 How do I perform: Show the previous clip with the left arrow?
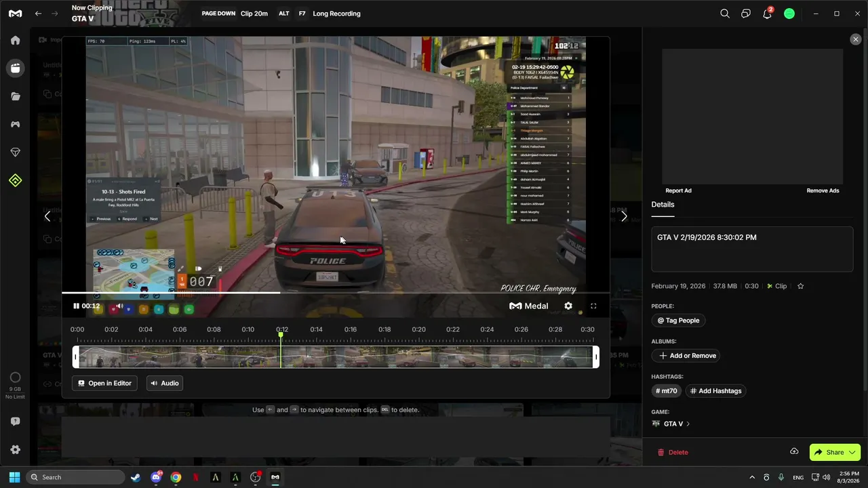tap(47, 217)
